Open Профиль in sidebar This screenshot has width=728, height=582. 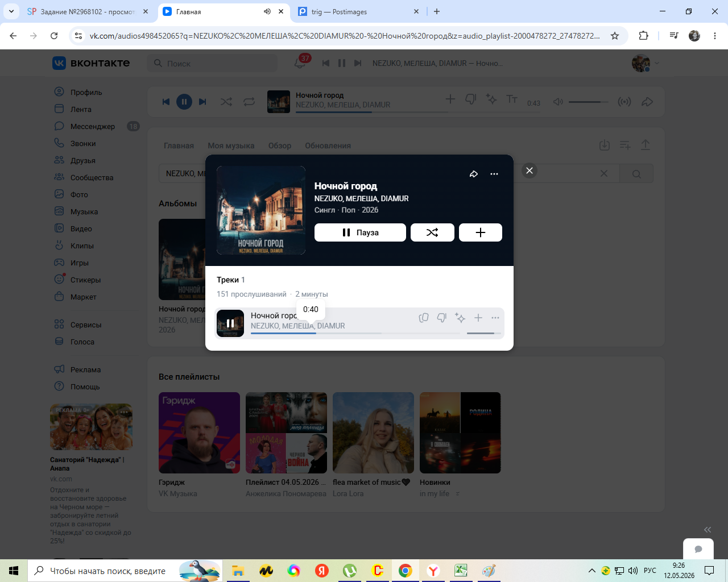pos(86,92)
